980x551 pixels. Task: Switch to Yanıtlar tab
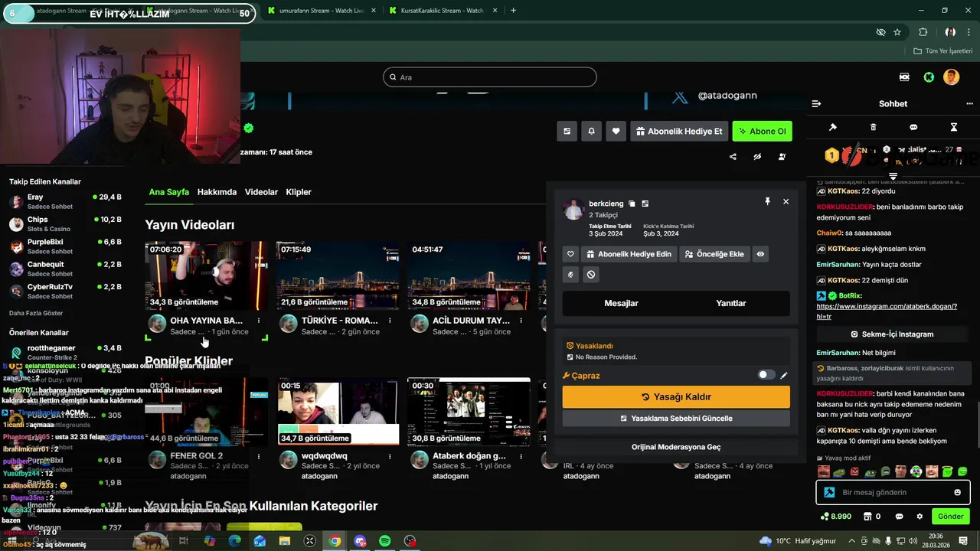coord(731,303)
